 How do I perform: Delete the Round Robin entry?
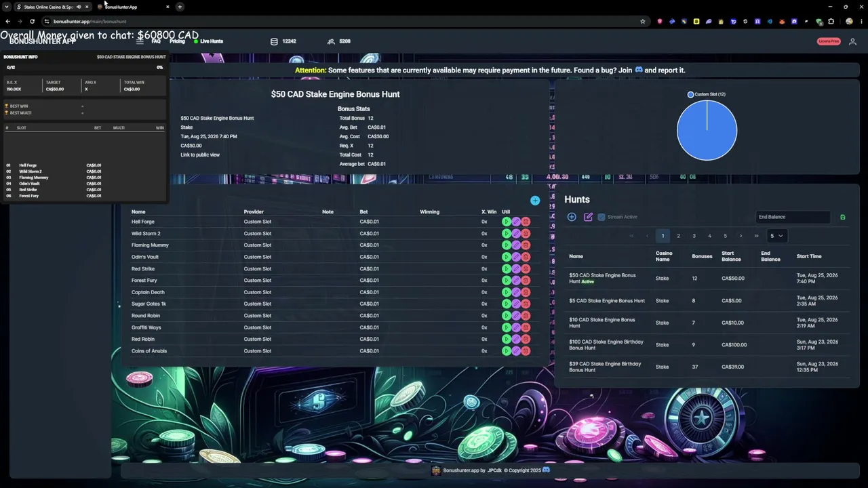click(526, 316)
